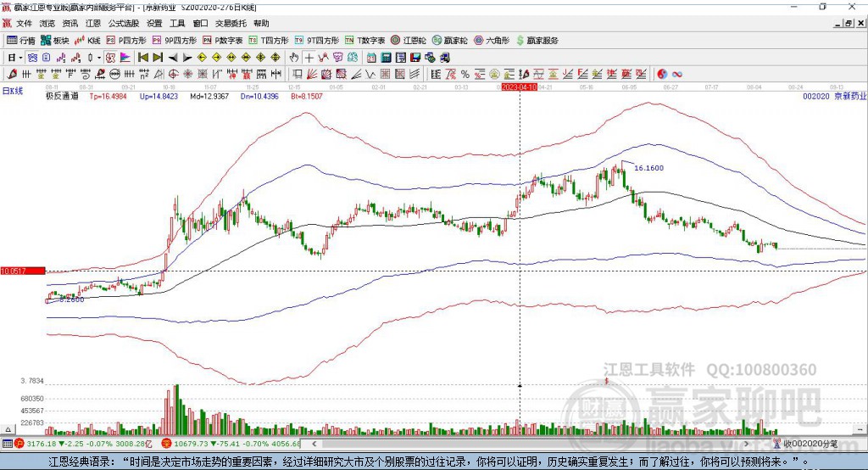Viewport: 868px width, 470px height.
Task: Click the Tp=16.4984 value
Action: click(x=108, y=97)
